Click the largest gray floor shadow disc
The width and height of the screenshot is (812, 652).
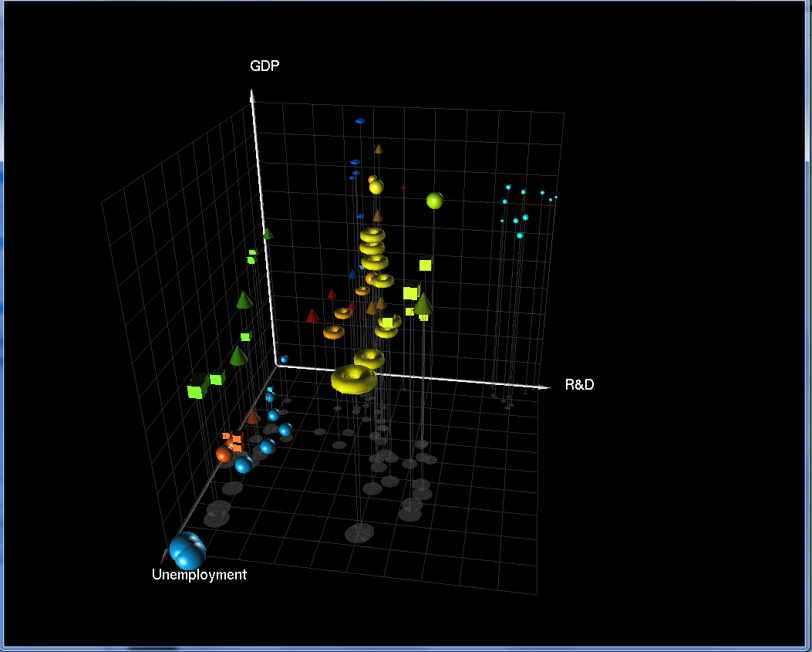tap(360, 533)
